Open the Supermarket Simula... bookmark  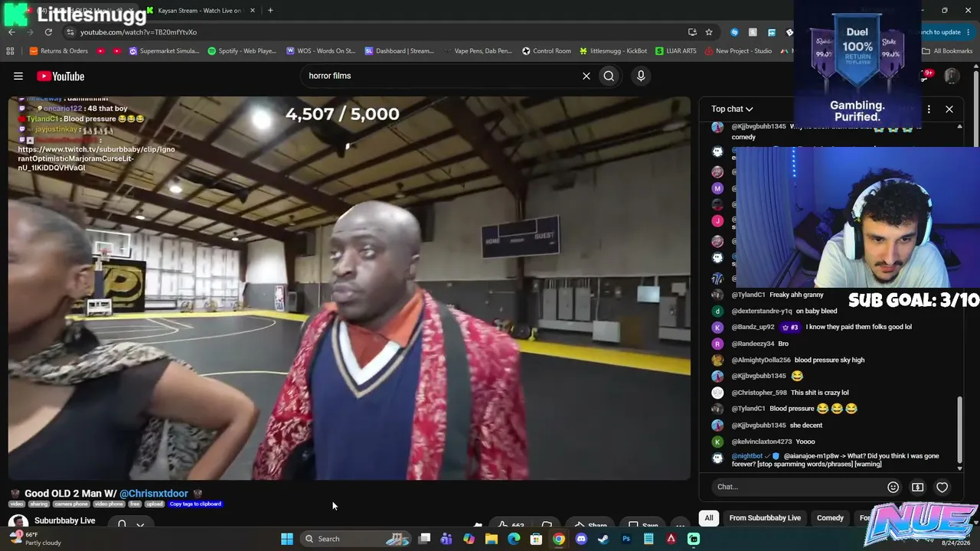pyautogui.click(x=164, y=51)
